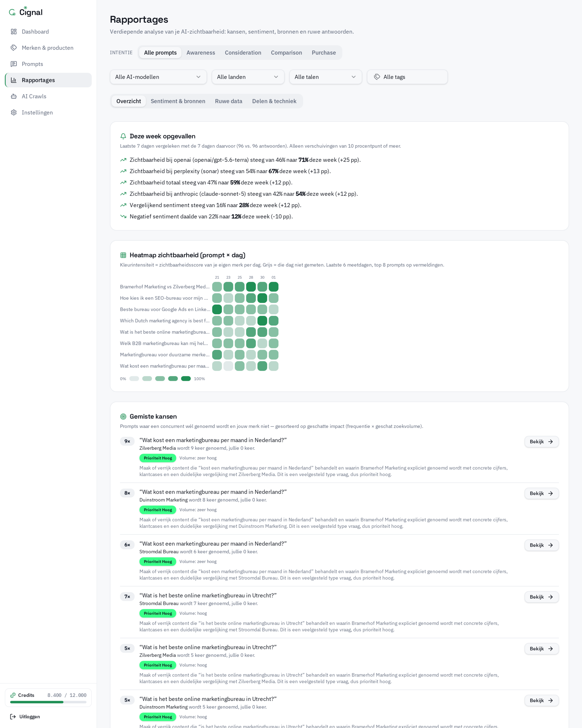Image resolution: width=582 pixels, height=728 pixels.
Task: Click the bell icon beside Deze week opgevallen
Action: click(x=123, y=136)
